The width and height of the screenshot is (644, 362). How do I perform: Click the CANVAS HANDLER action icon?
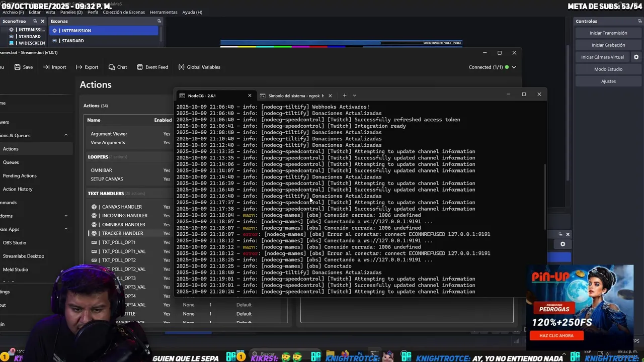(x=94, y=207)
